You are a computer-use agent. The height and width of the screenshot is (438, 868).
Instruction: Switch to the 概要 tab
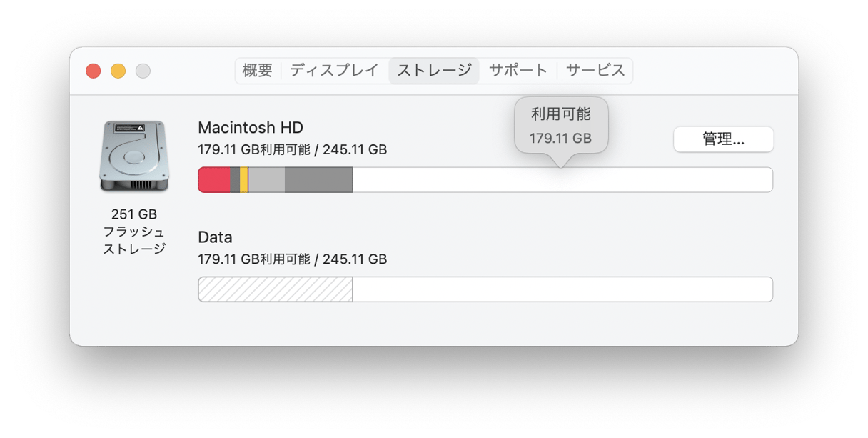[258, 71]
